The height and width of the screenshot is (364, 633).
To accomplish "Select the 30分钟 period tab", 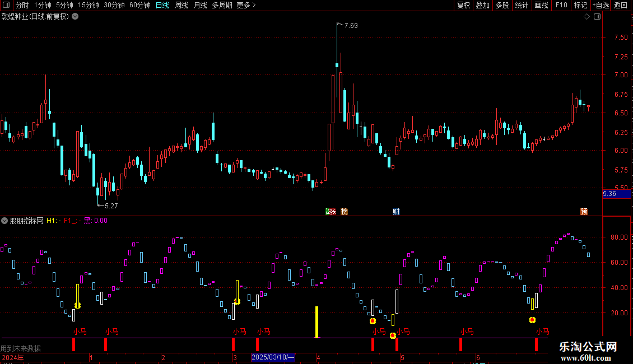I will pyautogui.click(x=114, y=5).
